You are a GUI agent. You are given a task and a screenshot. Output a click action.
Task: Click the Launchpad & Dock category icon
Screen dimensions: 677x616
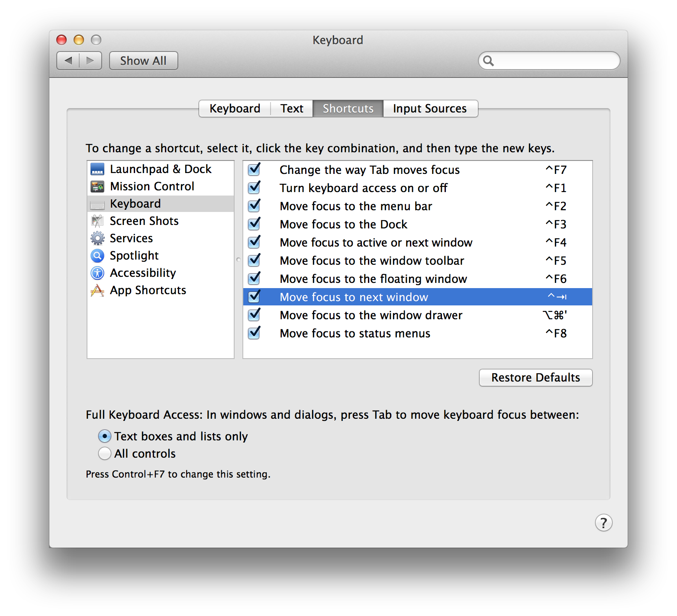coord(97,169)
